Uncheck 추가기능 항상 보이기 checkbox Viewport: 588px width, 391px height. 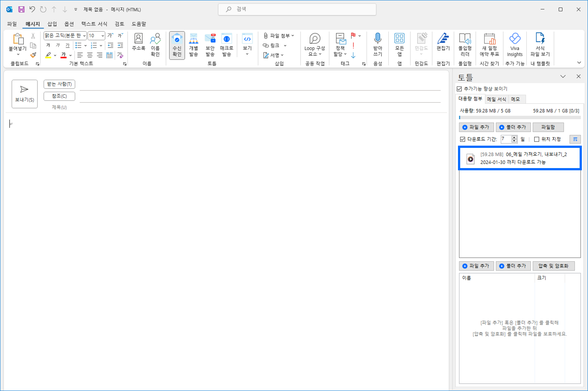[459, 89]
